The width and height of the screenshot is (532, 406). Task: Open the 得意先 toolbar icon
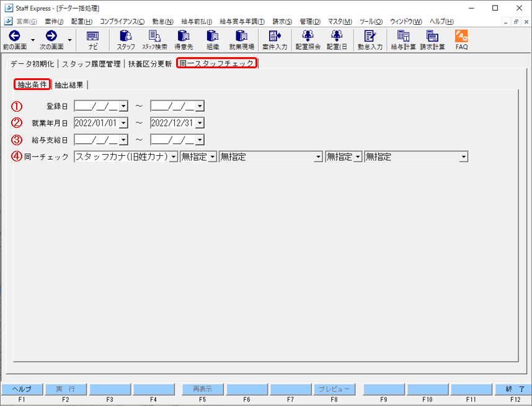tap(184, 36)
